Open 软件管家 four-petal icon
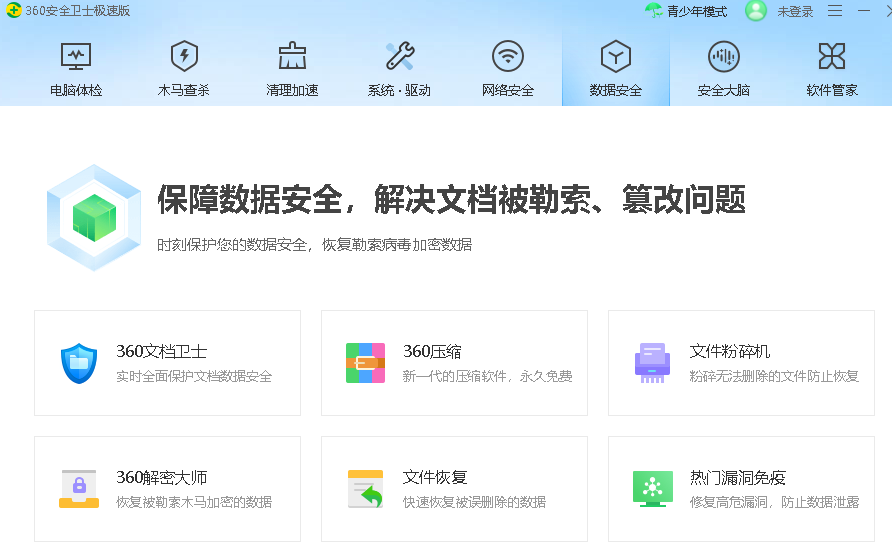This screenshot has height=560, width=892. tap(831, 56)
